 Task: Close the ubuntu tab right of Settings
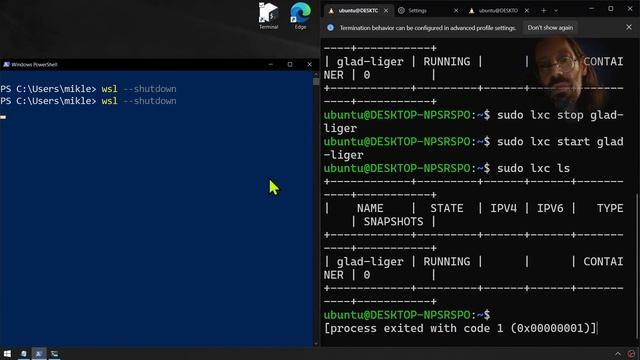point(527,11)
